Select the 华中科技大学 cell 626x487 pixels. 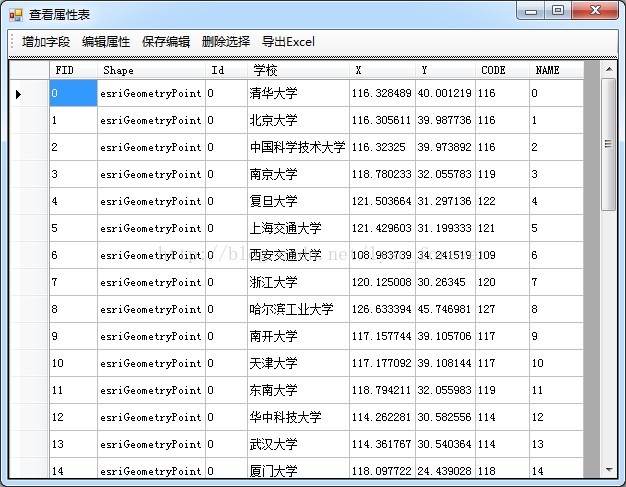point(298,417)
